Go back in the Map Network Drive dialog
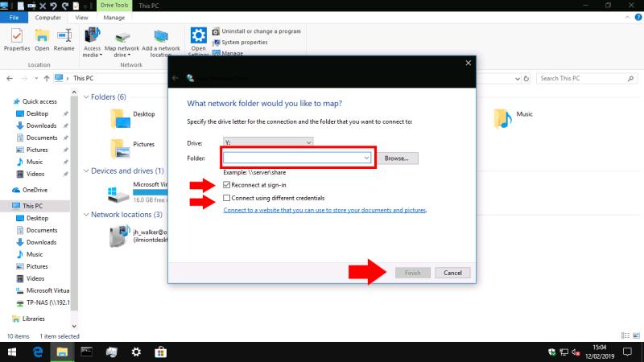Screen dimensions: 644x362 [x=175, y=78]
